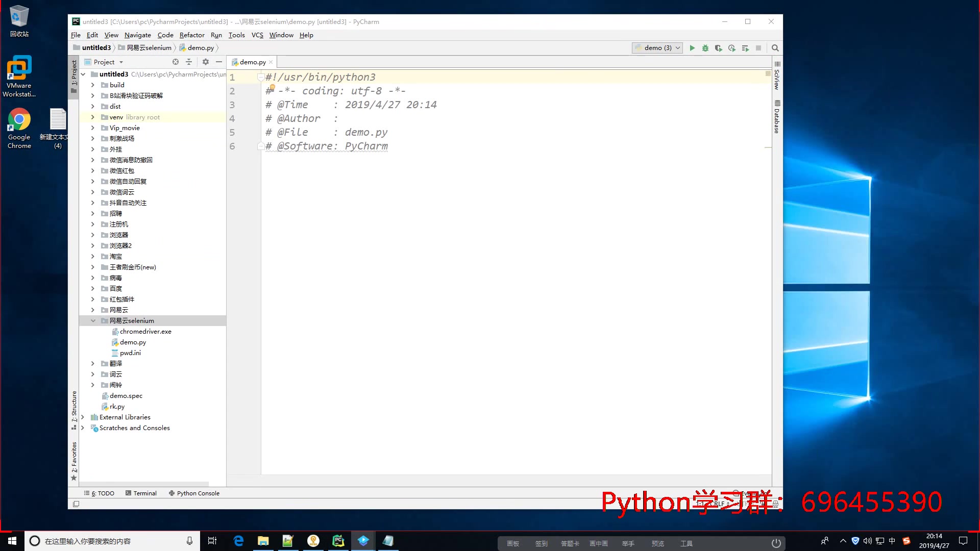The width and height of the screenshot is (980, 551).
Task: Open Search Everywhere magnifier icon
Action: (x=775, y=48)
